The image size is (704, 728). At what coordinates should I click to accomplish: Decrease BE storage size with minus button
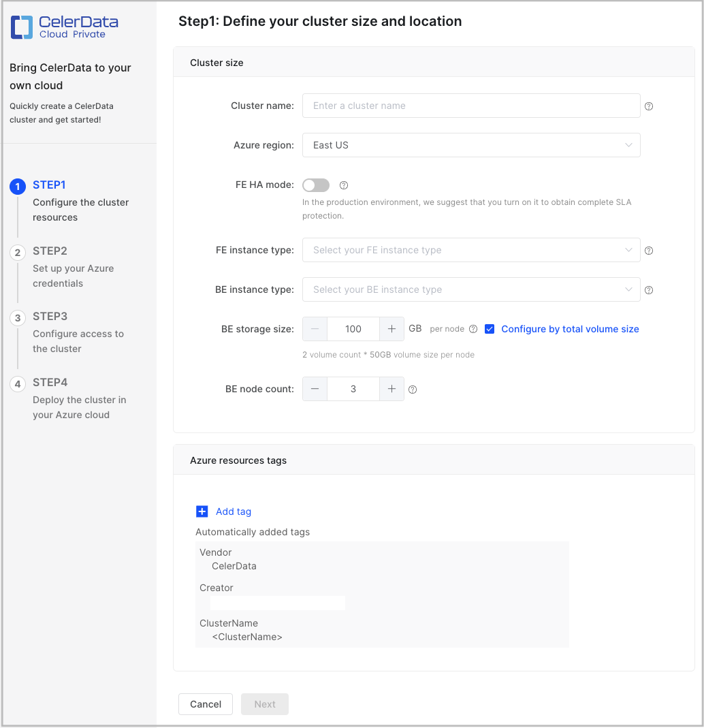pos(315,329)
